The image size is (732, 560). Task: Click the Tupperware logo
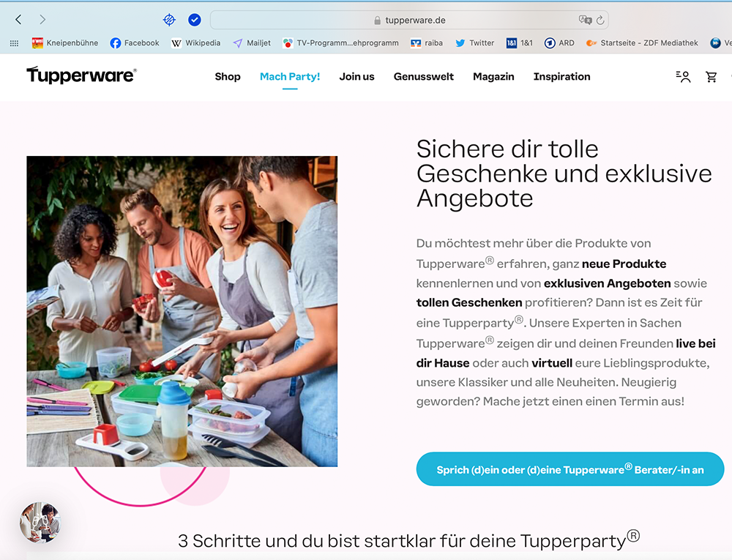pos(81,75)
